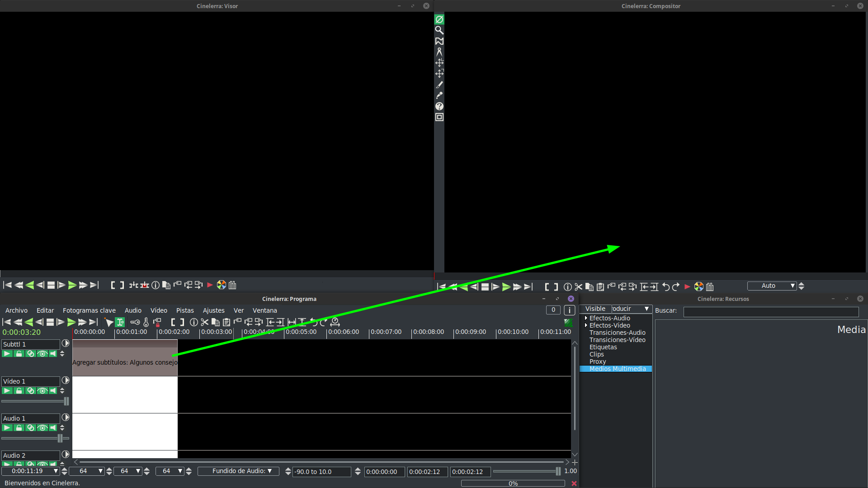Open the Pistas menu
868x488 pixels.
point(184,310)
